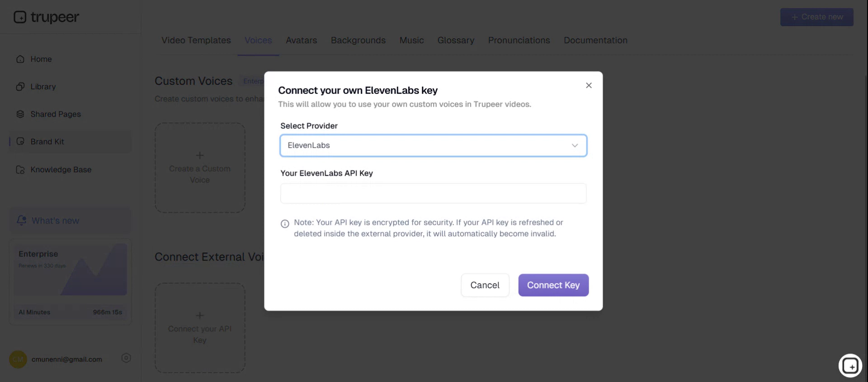
Task: Open the Pronunciations tab
Action: tap(519, 40)
